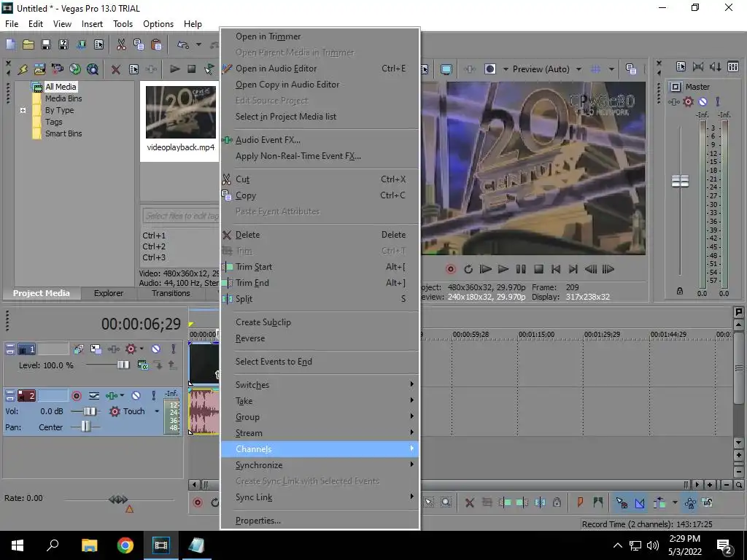747x560 pixels.
Task: Toggle Mute on Master bus
Action: click(703, 102)
